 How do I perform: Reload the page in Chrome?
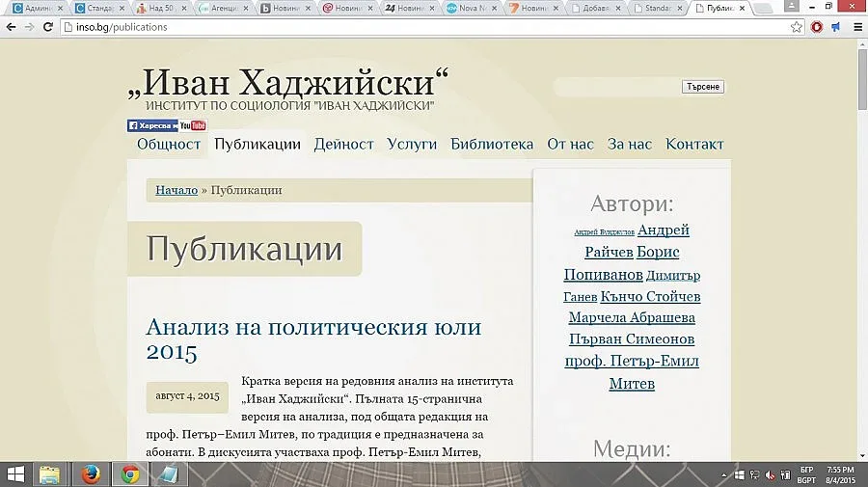(x=47, y=27)
